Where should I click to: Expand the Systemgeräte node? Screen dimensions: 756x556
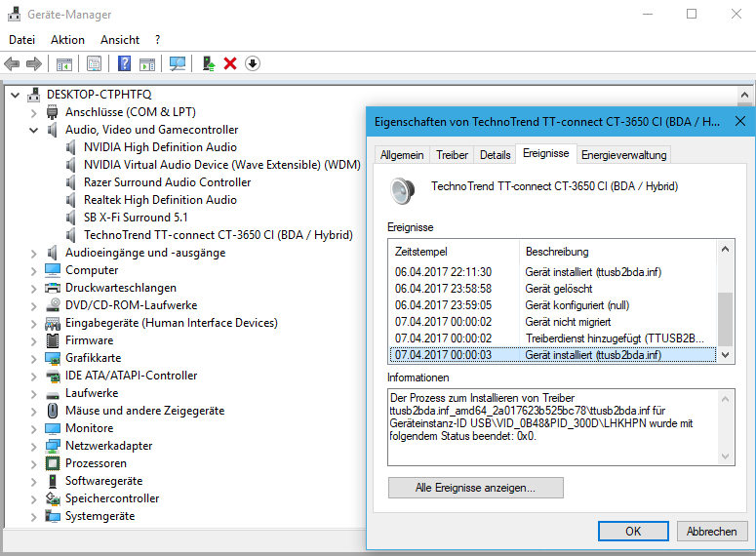coord(34,517)
